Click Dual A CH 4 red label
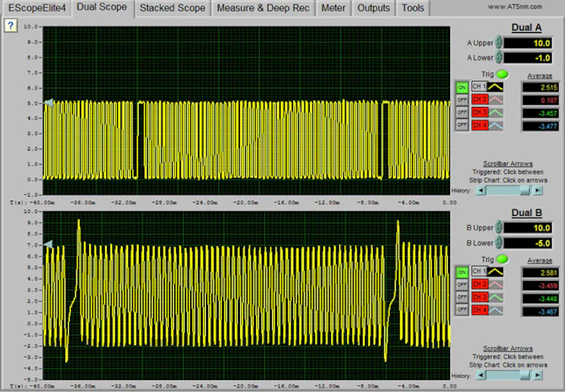 (480, 126)
